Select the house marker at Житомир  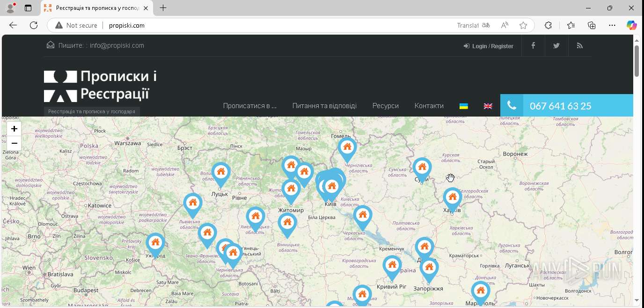[x=291, y=191]
